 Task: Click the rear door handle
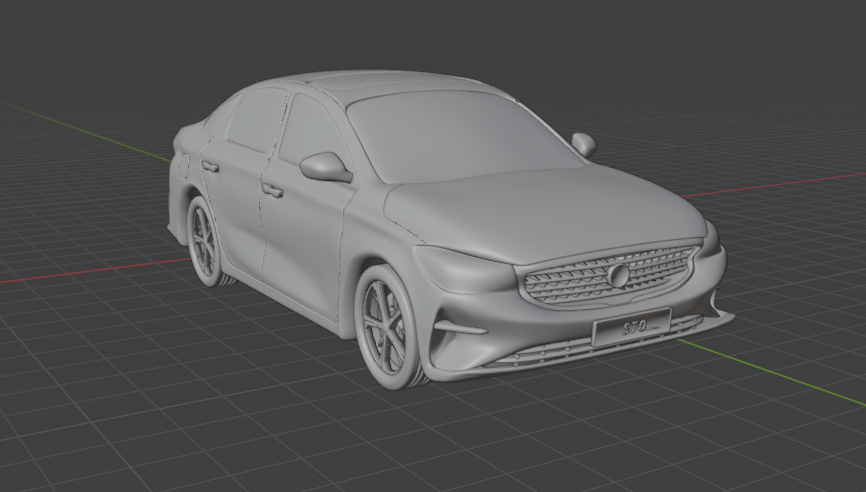pyautogui.click(x=210, y=166)
